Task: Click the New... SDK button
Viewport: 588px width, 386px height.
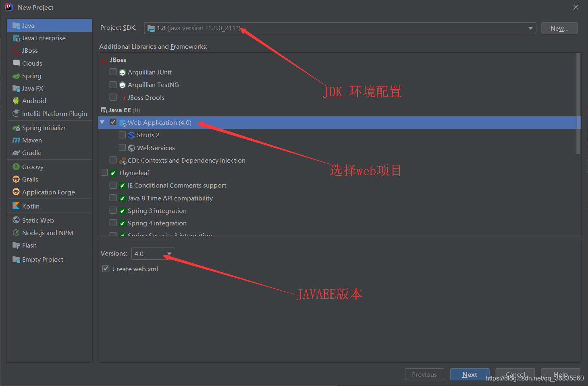Action: 559,28
